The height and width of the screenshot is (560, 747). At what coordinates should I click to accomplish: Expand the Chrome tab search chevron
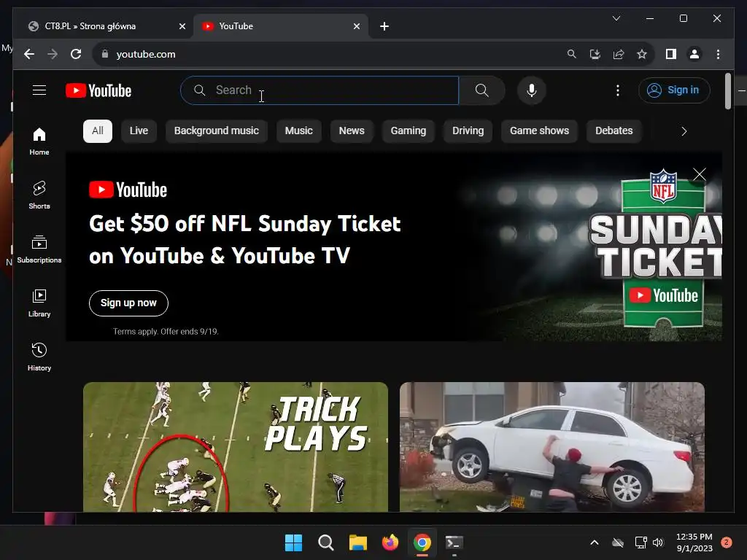(x=616, y=18)
